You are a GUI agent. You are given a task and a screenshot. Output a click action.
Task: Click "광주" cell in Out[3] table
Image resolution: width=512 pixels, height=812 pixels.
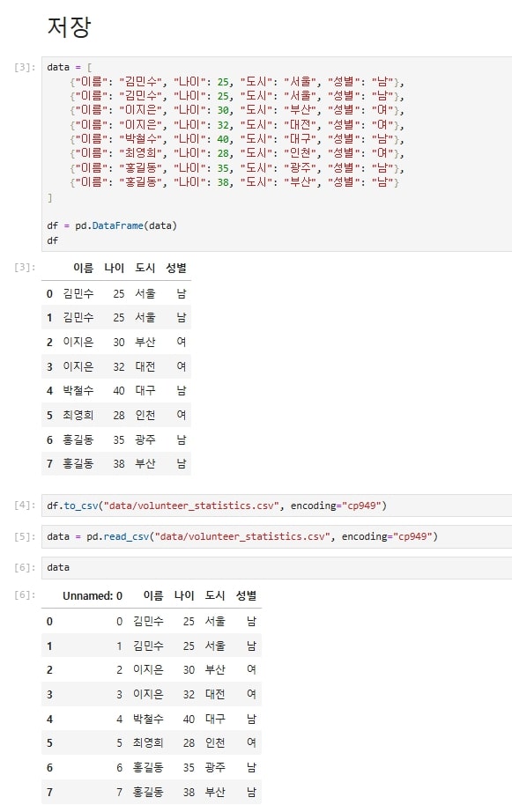[x=145, y=439]
